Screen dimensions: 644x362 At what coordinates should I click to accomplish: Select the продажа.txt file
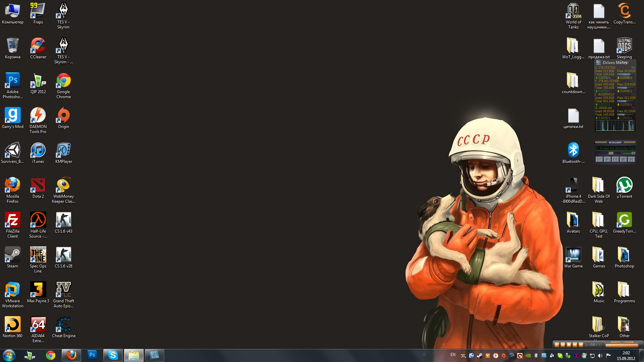click(599, 49)
